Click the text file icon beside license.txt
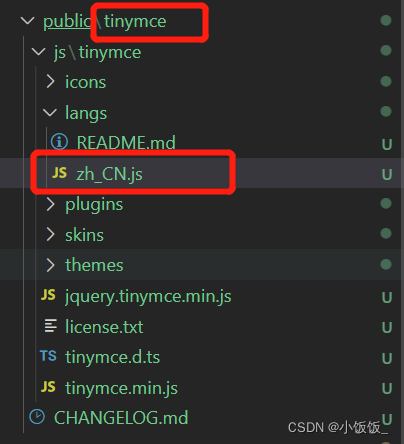The image size is (404, 444). 51,326
